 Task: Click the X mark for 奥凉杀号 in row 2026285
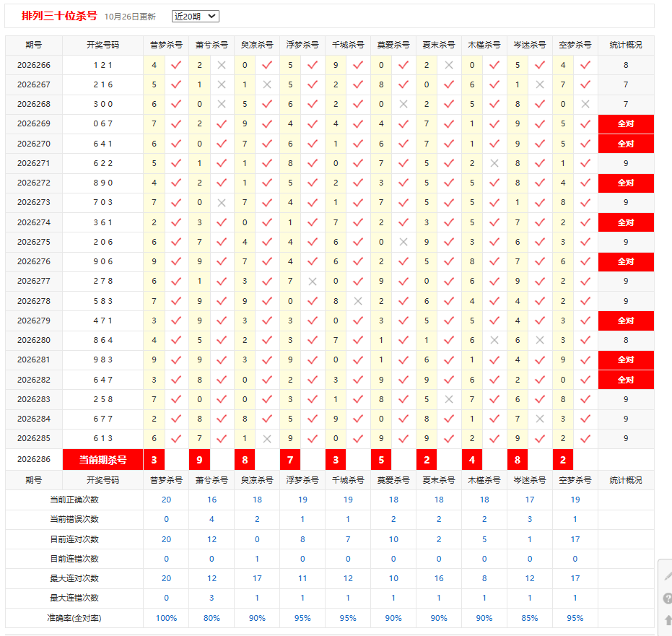[x=267, y=439]
